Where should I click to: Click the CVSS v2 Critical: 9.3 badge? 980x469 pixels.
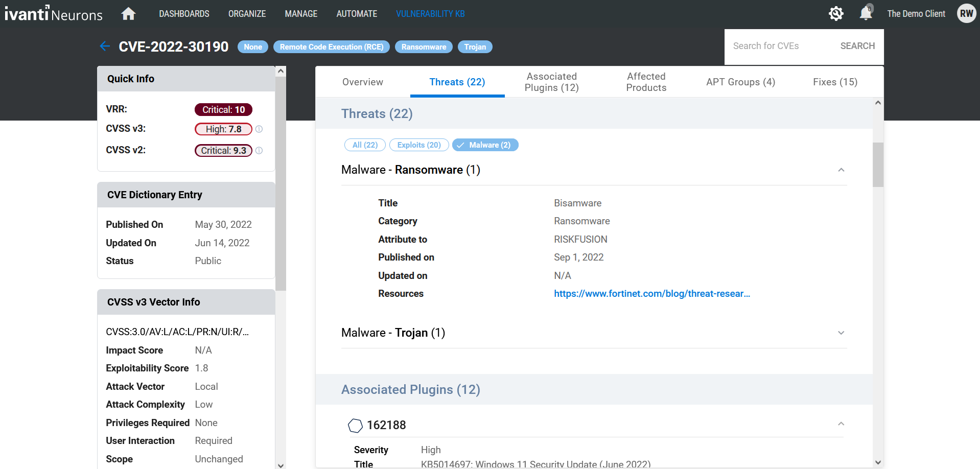(223, 151)
